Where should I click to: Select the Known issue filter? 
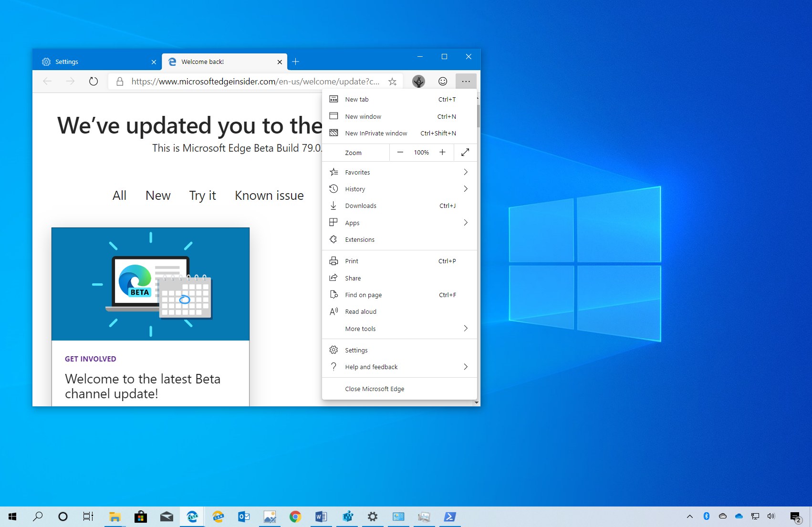point(269,196)
